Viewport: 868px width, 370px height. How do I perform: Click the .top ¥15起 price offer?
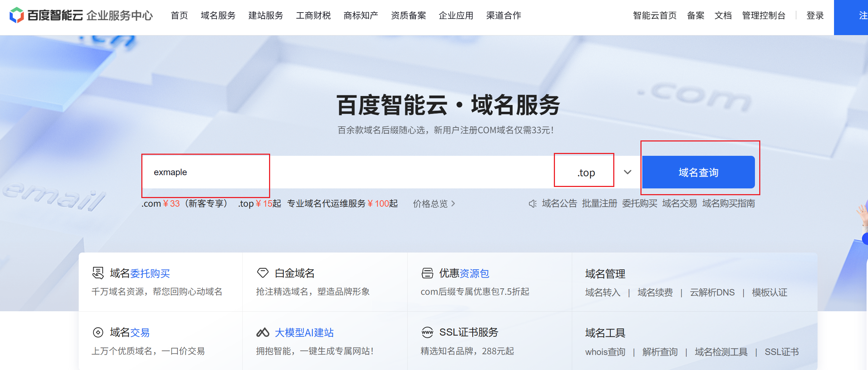[x=260, y=203]
